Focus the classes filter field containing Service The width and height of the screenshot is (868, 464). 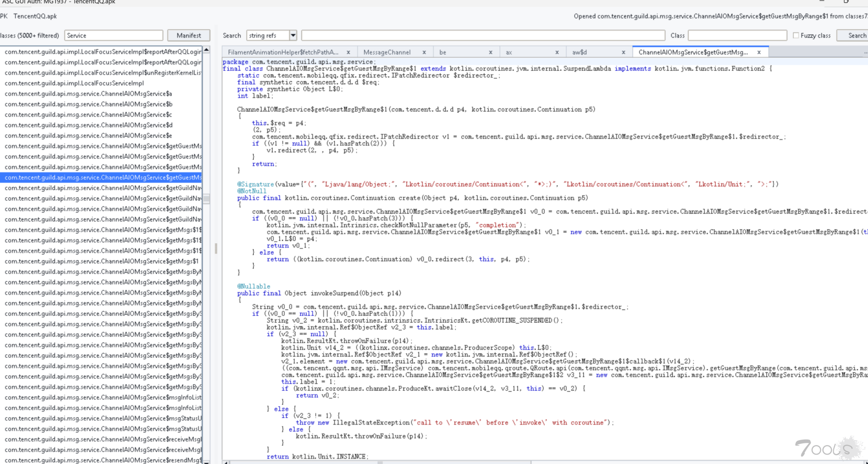(x=114, y=35)
